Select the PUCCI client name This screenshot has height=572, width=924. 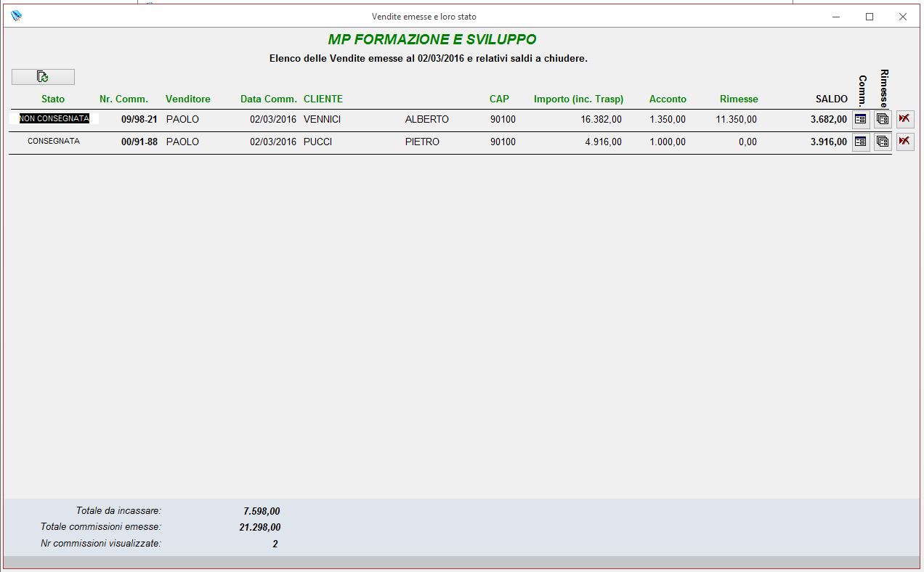[317, 142]
